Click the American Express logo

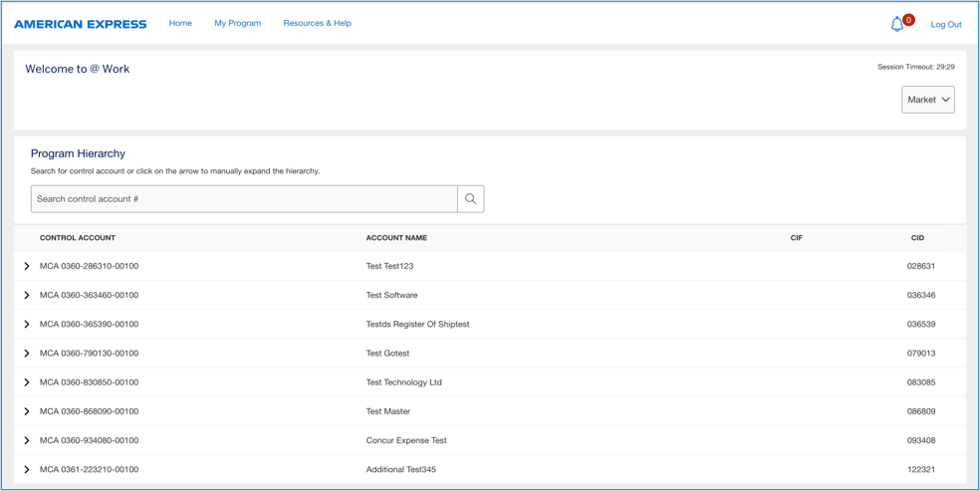click(x=81, y=24)
